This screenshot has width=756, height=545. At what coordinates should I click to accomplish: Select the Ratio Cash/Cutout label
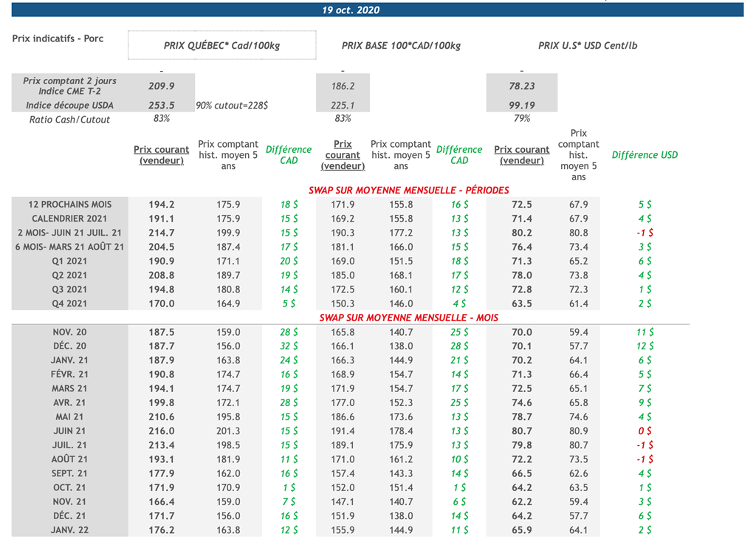point(69,120)
